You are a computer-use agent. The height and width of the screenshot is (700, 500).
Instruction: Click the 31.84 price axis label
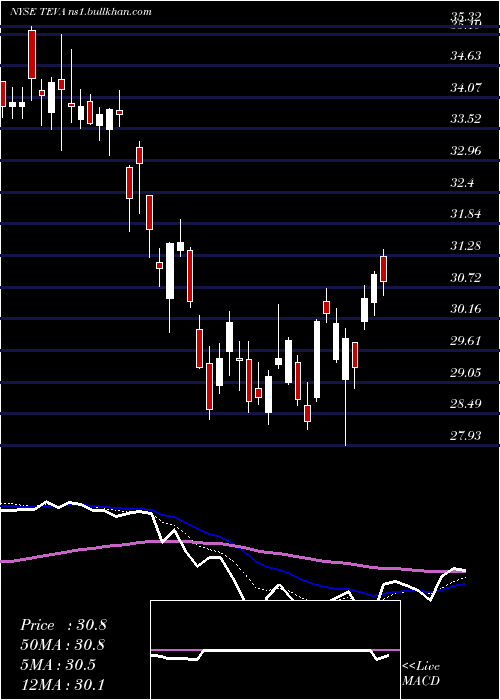(466, 214)
